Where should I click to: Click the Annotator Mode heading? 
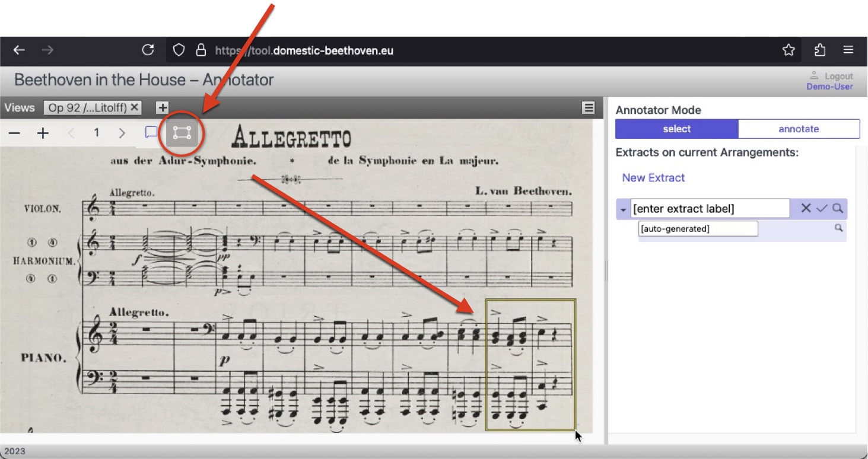tap(658, 110)
